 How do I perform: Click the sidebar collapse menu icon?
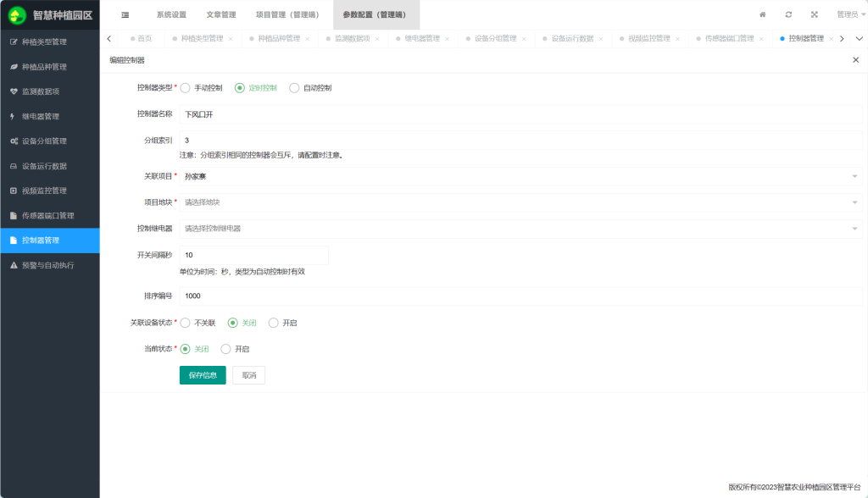(125, 14)
